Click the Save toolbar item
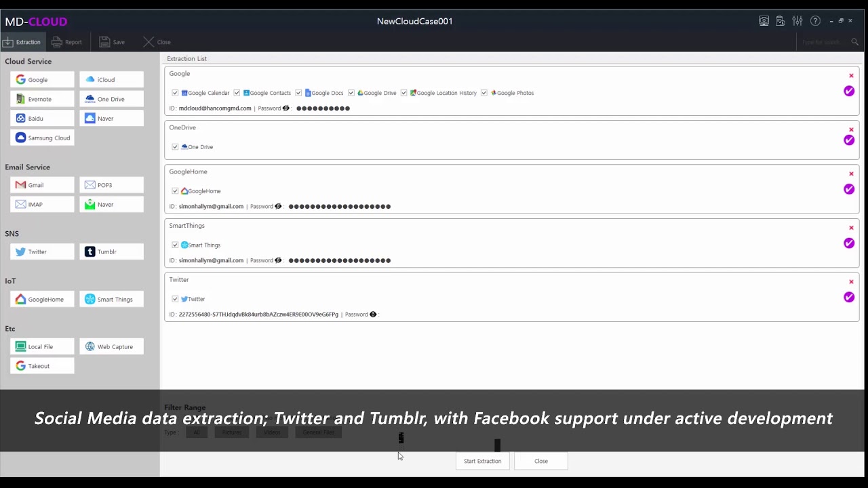This screenshot has width=868, height=488. coord(112,42)
